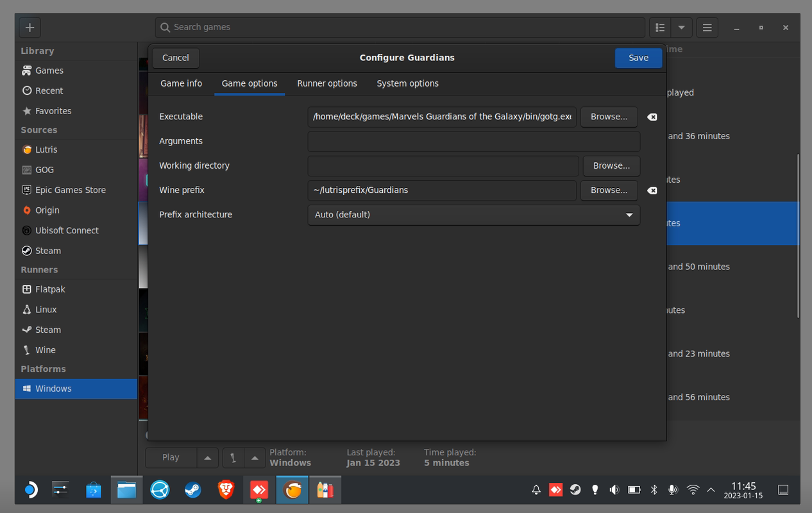Cancel the Configure Guardians dialog
Viewport: 812px width, 513px height.
pyautogui.click(x=176, y=58)
